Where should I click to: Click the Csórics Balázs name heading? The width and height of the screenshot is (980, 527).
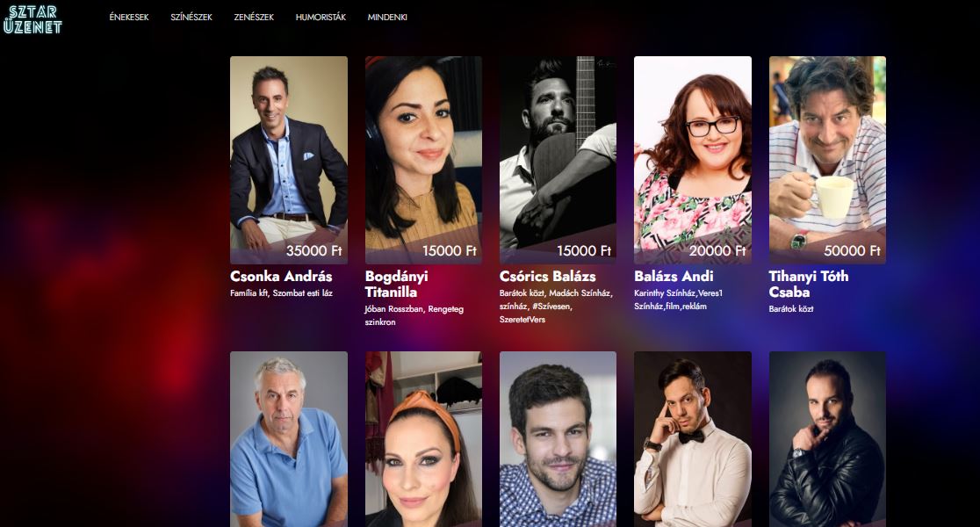547,277
